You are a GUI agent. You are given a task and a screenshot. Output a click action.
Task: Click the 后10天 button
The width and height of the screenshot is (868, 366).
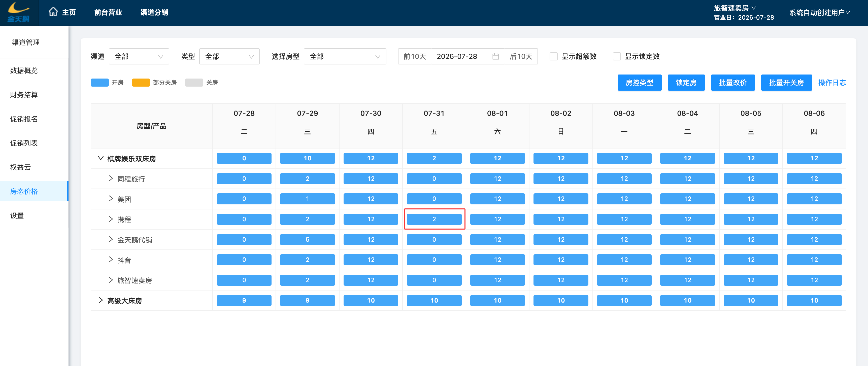(x=521, y=56)
